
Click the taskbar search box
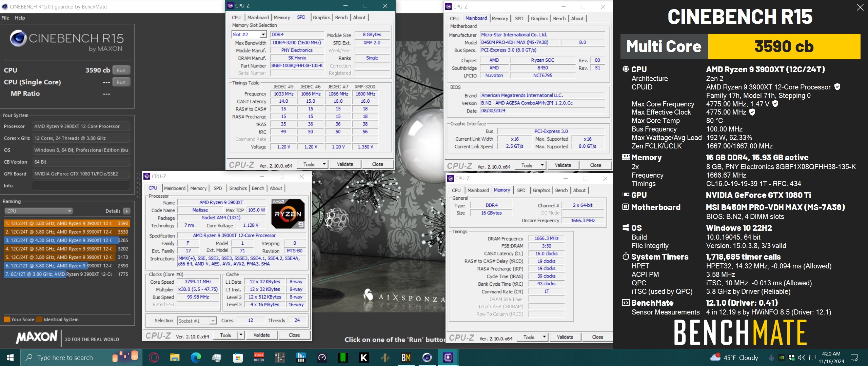click(81, 358)
